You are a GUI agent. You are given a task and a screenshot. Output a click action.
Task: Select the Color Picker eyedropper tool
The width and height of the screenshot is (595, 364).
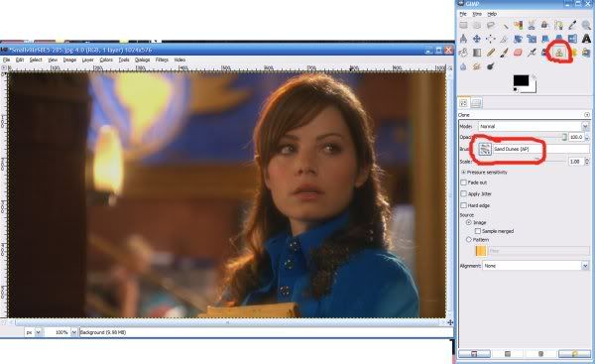click(x=572, y=26)
